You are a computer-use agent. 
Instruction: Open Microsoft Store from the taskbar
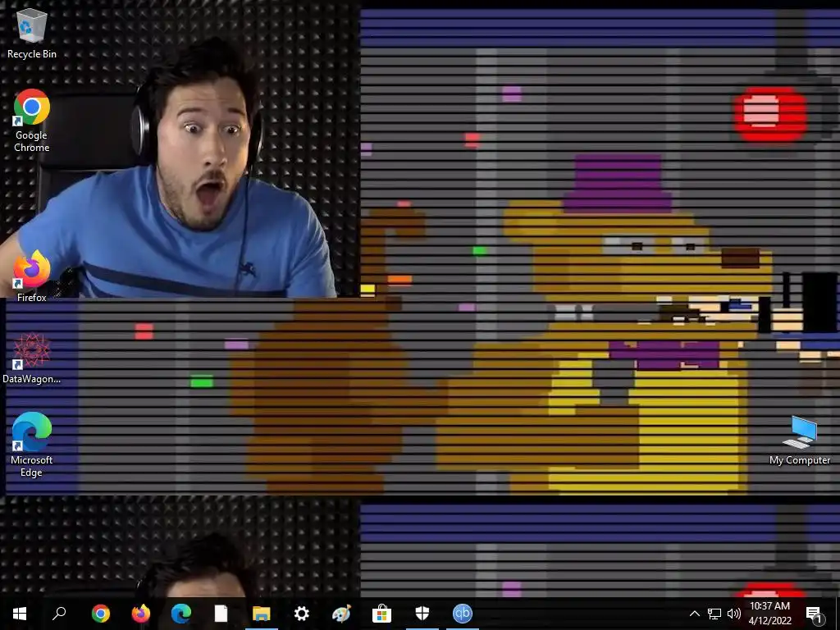(x=382, y=614)
